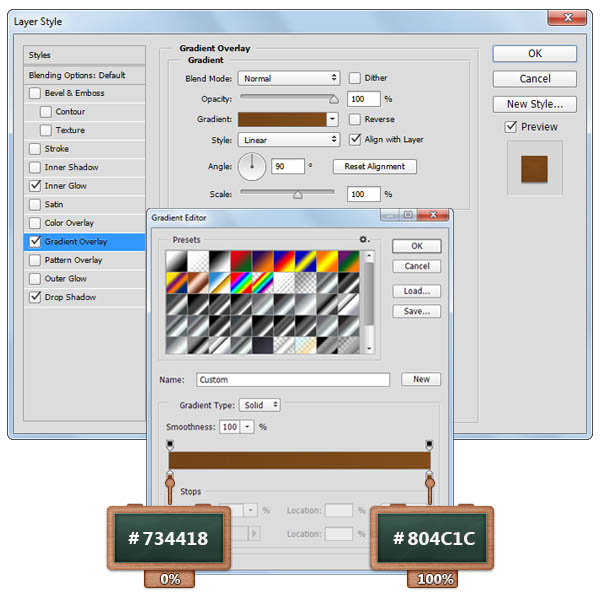Click the Opacity slider handle
The width and height of the screenshot is (600, 600).
tap(334, 99)
